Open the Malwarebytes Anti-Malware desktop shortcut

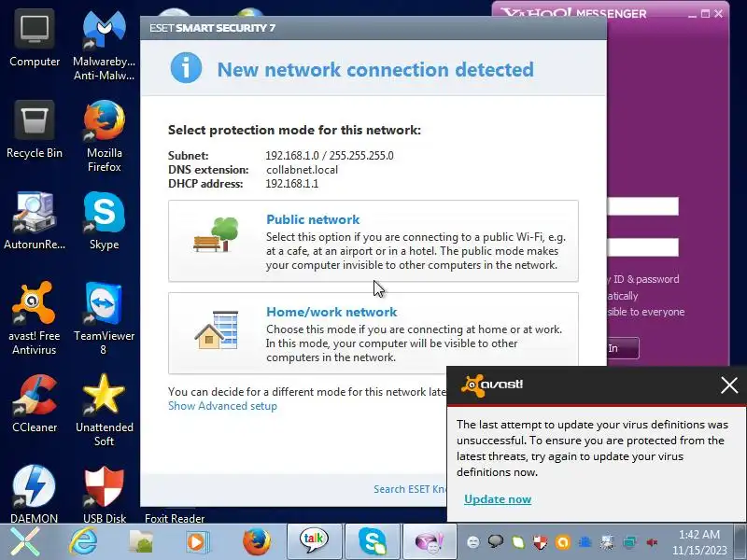104,46
